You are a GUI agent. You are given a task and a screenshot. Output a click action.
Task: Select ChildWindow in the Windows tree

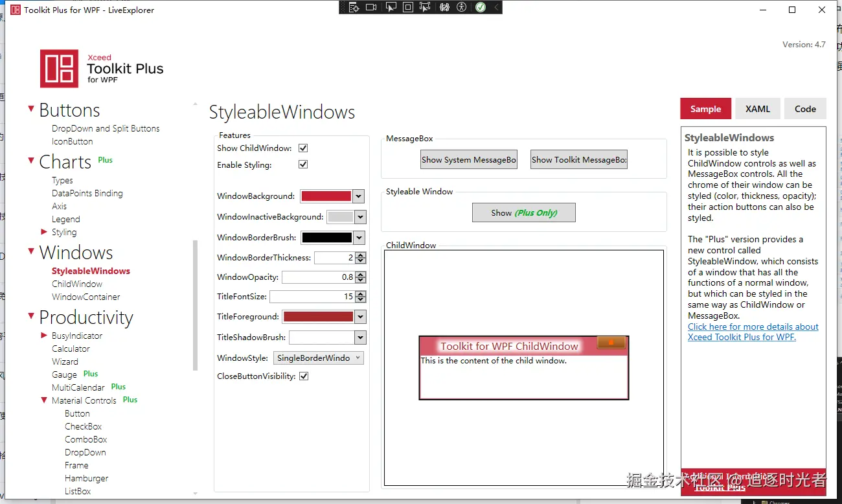tap(77, 284)
